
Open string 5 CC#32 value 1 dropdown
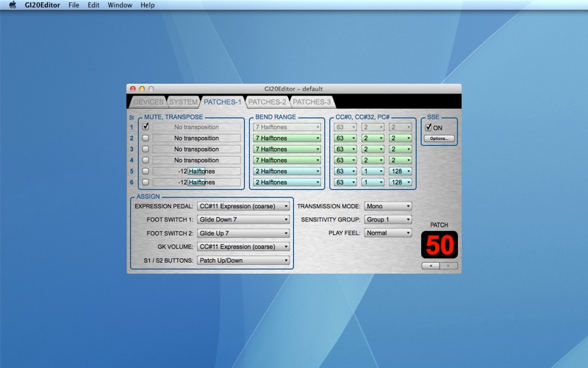373,171
